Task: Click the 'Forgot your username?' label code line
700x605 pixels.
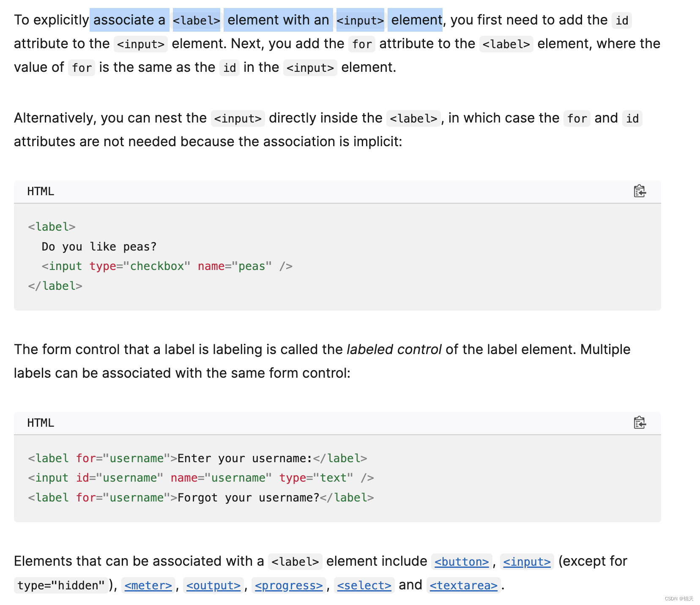Action: 201,498
